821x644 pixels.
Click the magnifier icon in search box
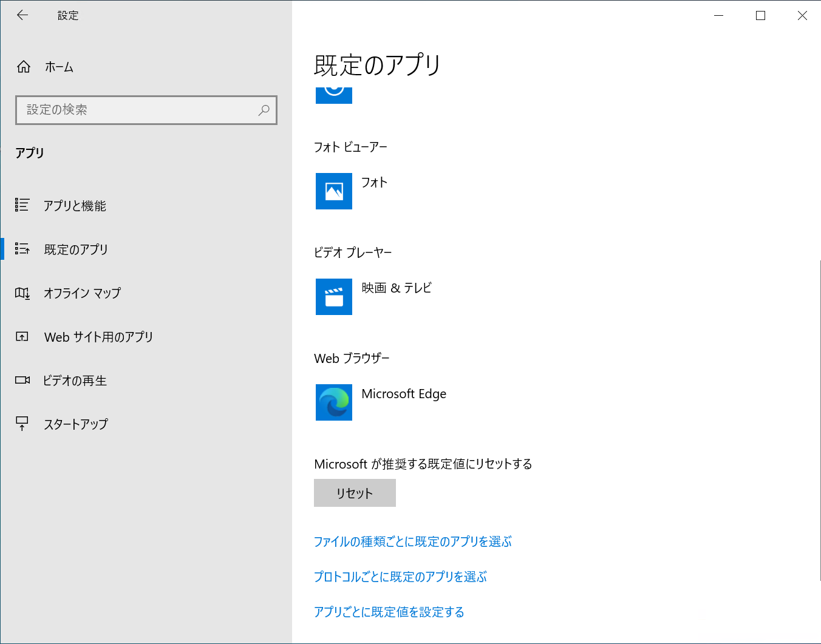click(x=264, y=110)
